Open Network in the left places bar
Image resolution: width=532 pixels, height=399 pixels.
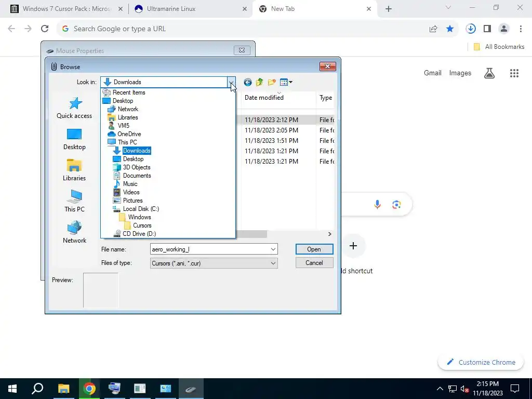click(74, 232)
